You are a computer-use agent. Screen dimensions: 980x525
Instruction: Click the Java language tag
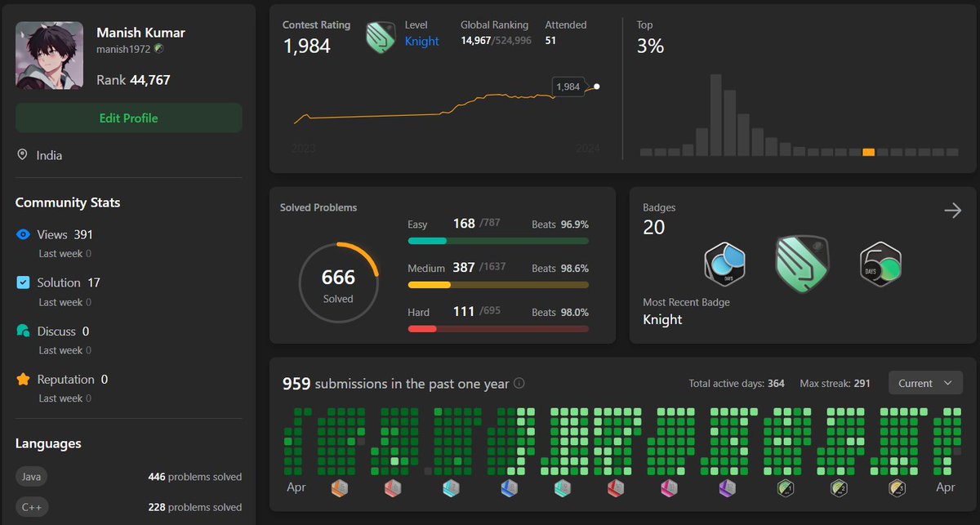[31, 476]
